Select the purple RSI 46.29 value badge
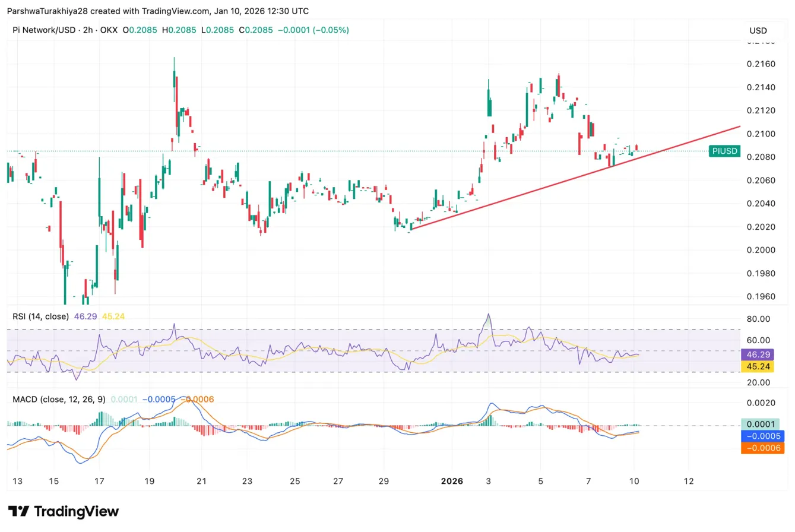Viewport: 795px width, 532px height. pos(759,354)
